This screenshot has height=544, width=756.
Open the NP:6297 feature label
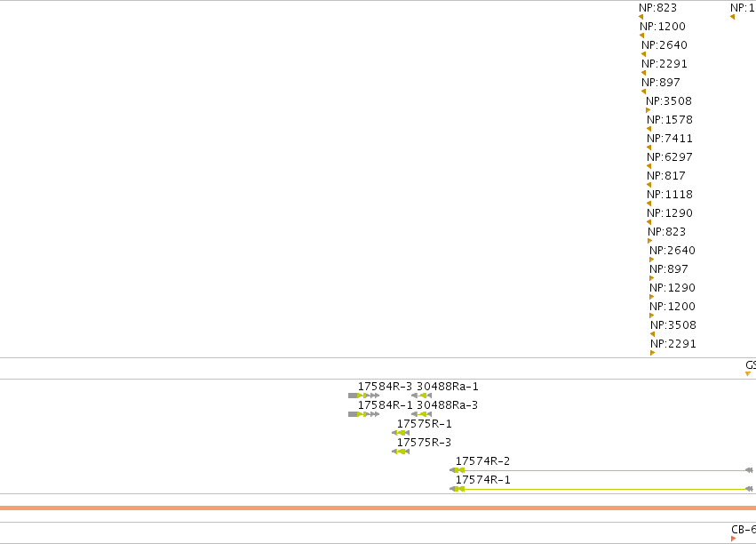pyautogui.click(x=670, y=157)
